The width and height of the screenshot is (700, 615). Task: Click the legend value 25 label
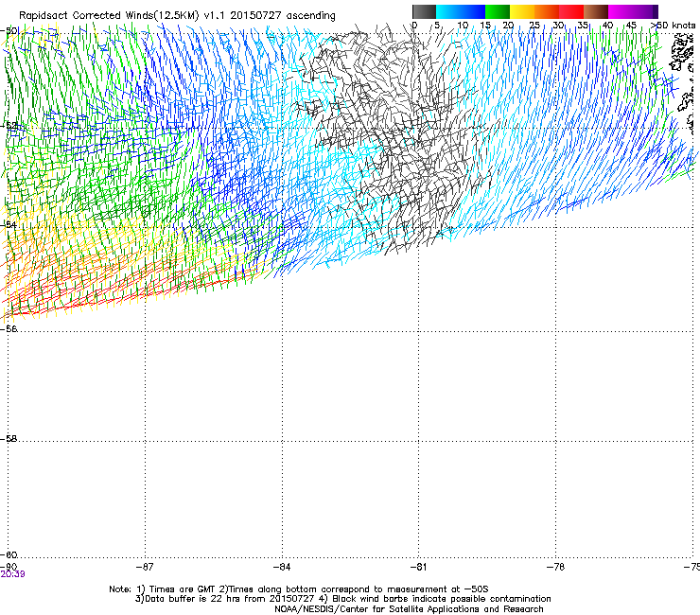point(534,25)
